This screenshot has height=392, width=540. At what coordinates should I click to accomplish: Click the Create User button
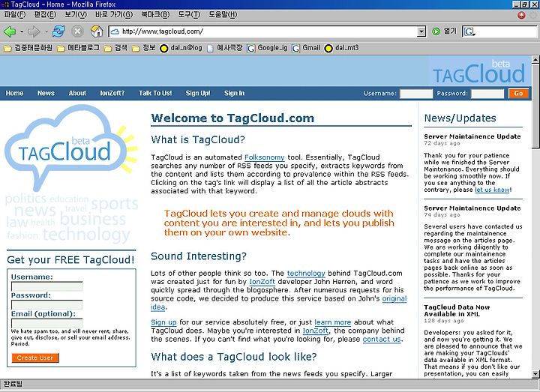(35, 358)
